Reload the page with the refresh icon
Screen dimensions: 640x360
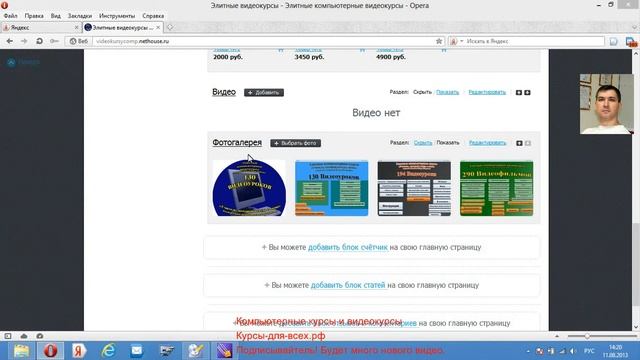click(x=39, y=41)
